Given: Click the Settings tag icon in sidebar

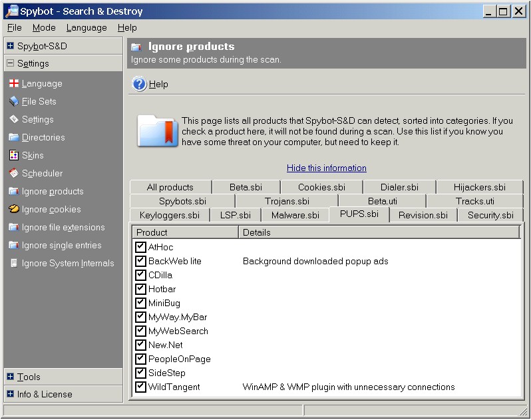Looking at the screenshot, I should point(13,119).
